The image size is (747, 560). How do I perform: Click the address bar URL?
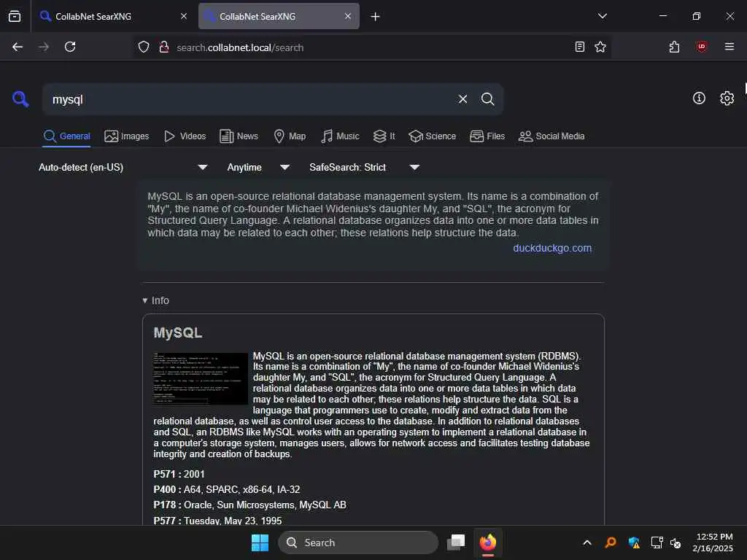tap(240, 47)
